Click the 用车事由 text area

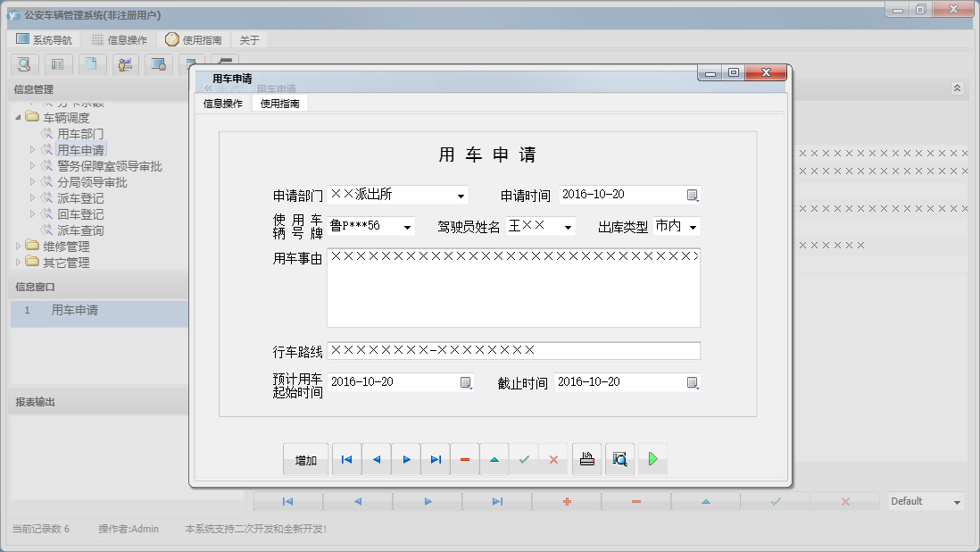514,288
